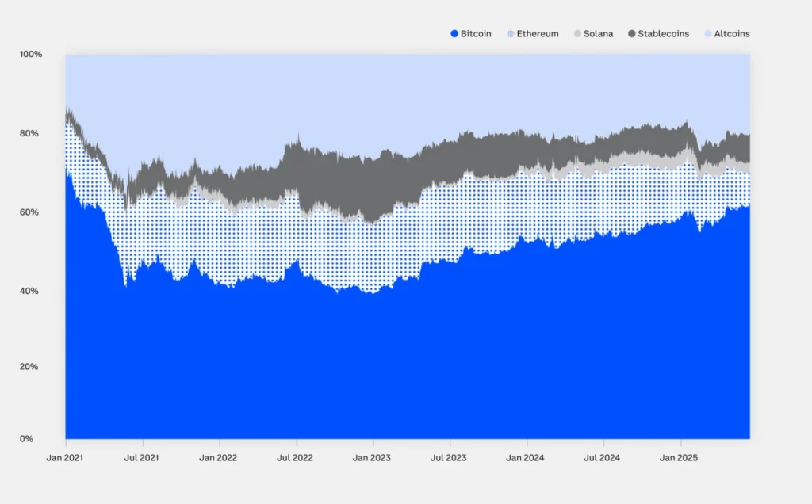812x504 pixels.
Task: Toggle the Stablecoins series legend label
Action: [x=664, y=34]
